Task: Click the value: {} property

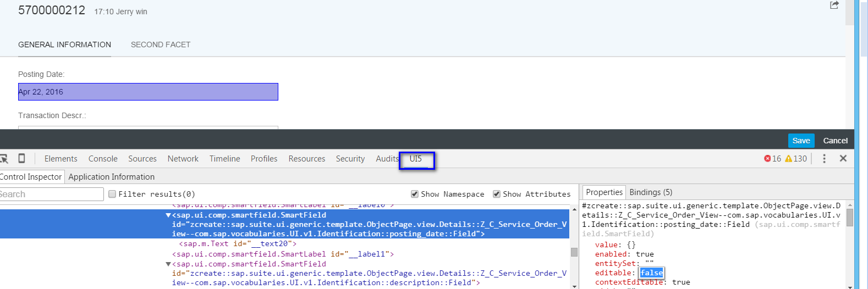Action: 615,244
